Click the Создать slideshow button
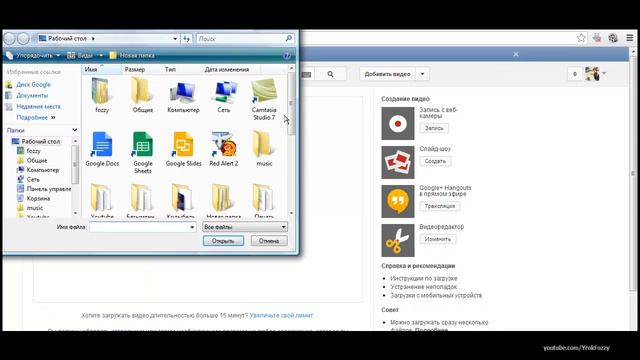This screenshot has height=360, width=640. [x=435, y=161]
